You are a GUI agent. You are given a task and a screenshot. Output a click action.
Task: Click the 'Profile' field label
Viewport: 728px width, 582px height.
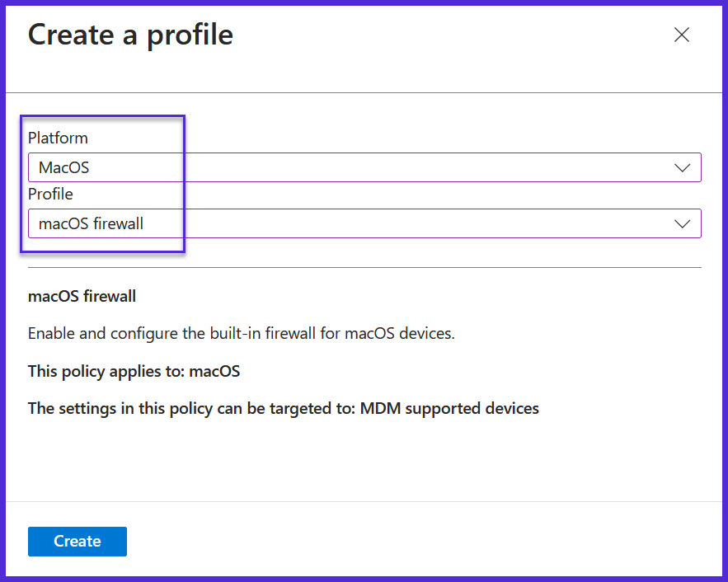tap(50, 194)
